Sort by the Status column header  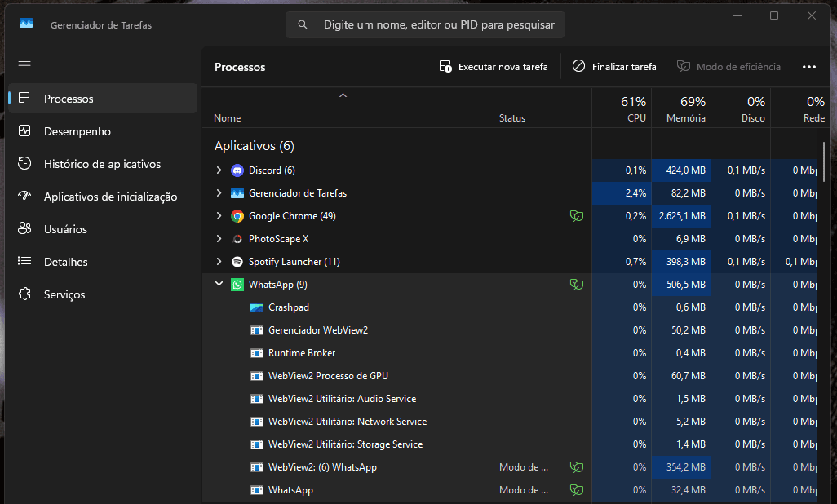point(542,108)
